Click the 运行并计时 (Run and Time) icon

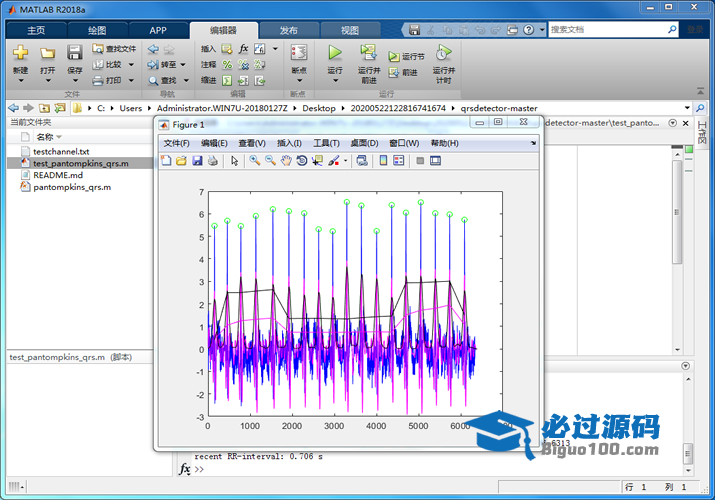pyautogui.click(x=443, y=52)
